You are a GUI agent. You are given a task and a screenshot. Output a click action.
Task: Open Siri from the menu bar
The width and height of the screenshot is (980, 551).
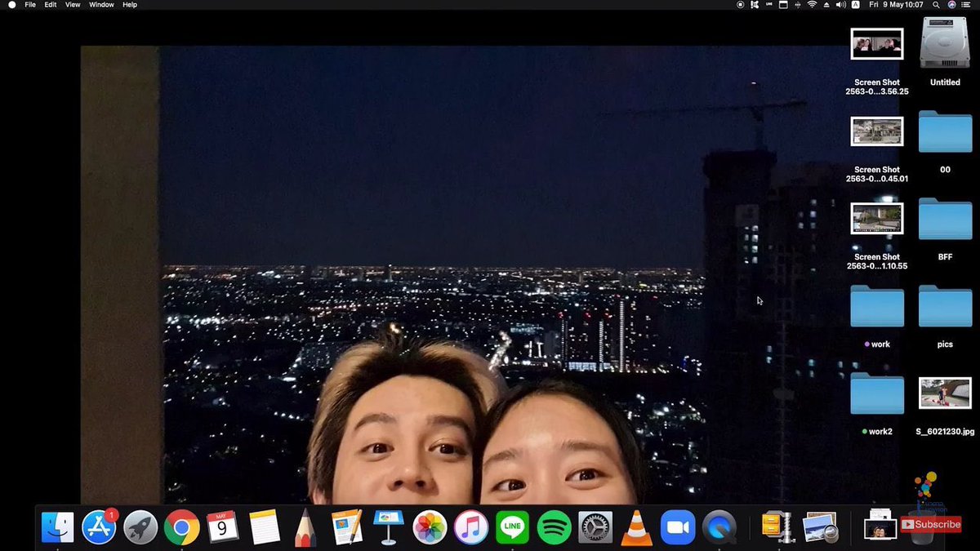tap(951, 5)
